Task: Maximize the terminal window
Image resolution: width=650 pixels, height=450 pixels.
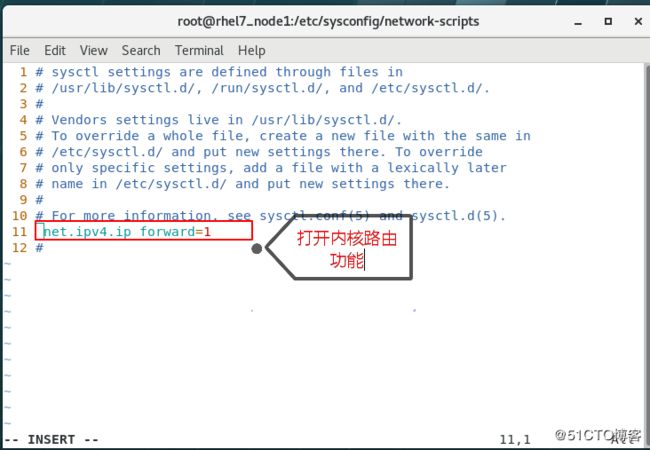Action: 608,21
